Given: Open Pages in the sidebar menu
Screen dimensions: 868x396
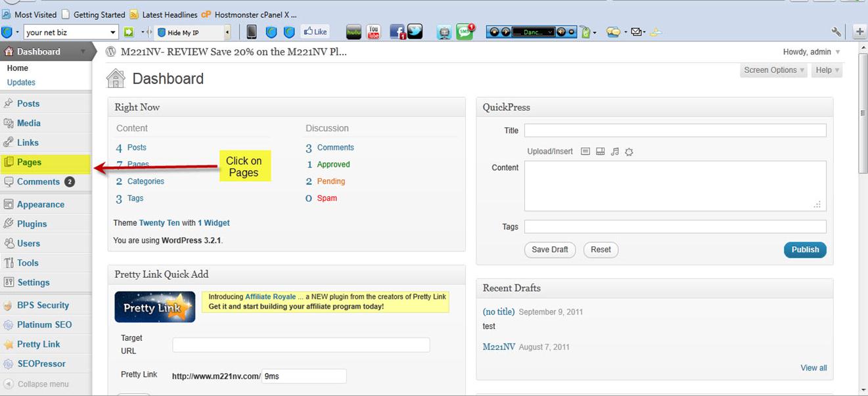Looking at the screenshot, I should pos(29,162).
